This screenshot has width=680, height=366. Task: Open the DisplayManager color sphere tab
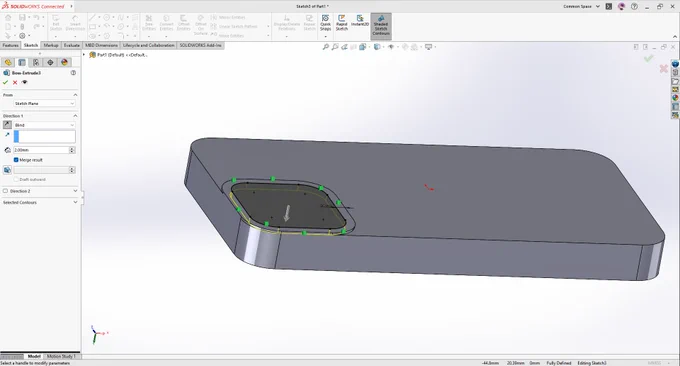(64, 62)
